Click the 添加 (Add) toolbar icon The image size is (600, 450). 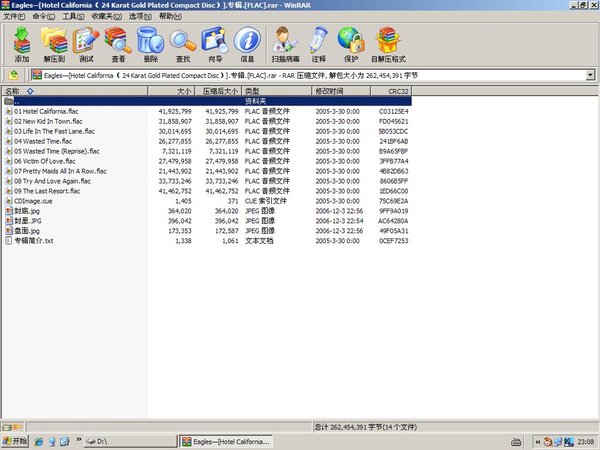tap(22, 44)
